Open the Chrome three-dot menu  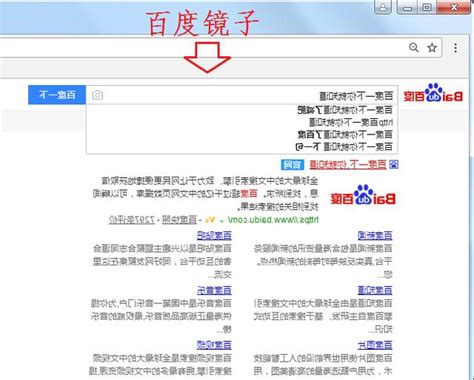[455, 48]
